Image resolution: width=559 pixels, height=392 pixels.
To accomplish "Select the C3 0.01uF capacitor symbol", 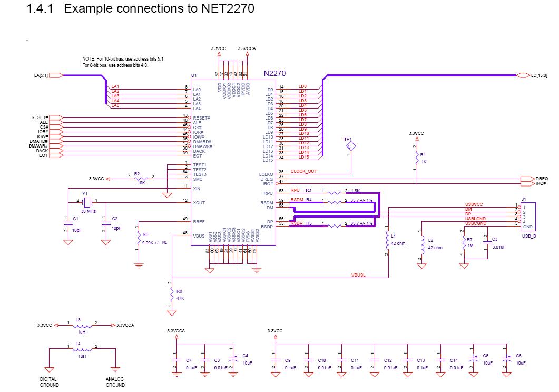I will (x=487, y=242).
